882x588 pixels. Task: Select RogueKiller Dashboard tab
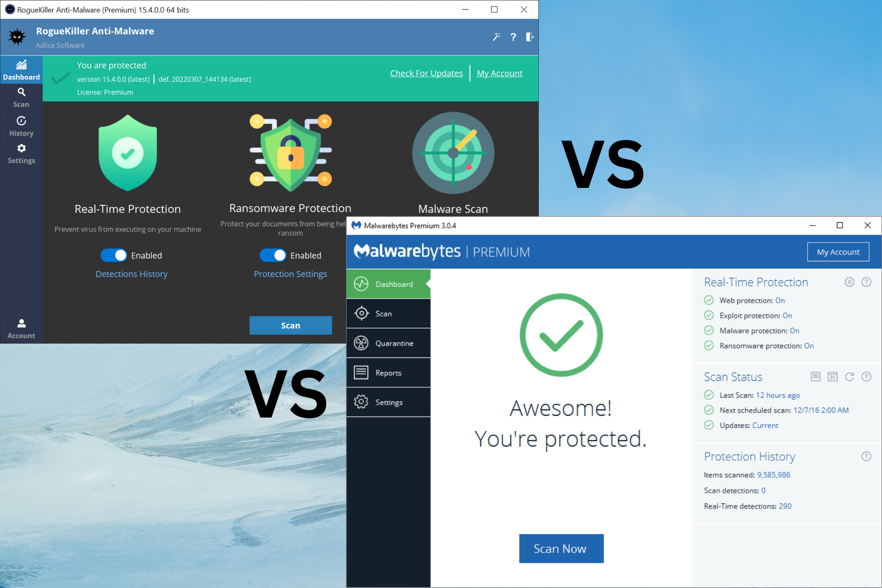pyautogui.click(x=21, y=70)
